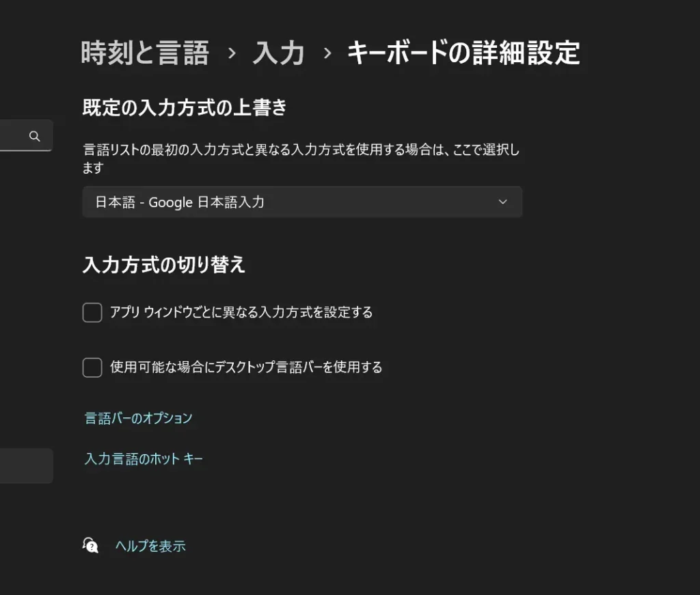This screenshot has width=700, height=595.
Task: Select the highlighted sidebar item on left edge
Action: pos(27,466)
